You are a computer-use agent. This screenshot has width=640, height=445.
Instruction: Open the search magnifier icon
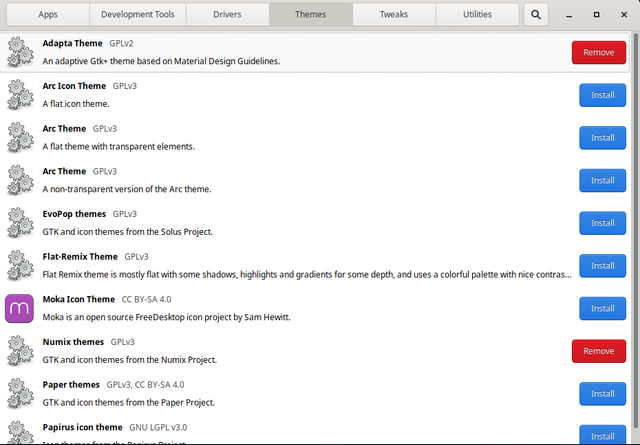tap(536, 15)
